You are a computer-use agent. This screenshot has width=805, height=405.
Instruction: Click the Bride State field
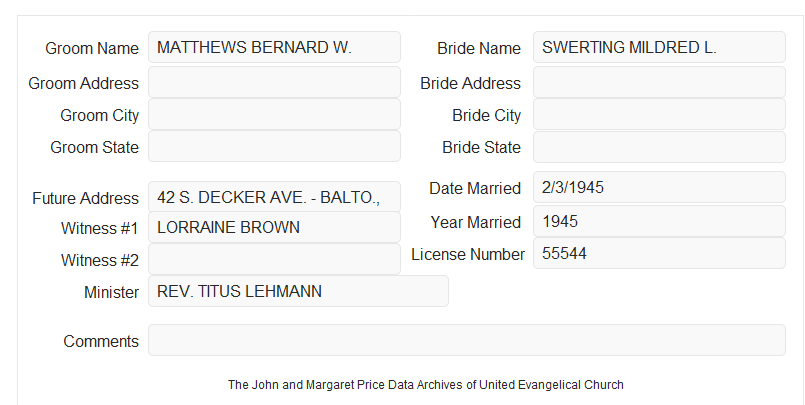659,147
